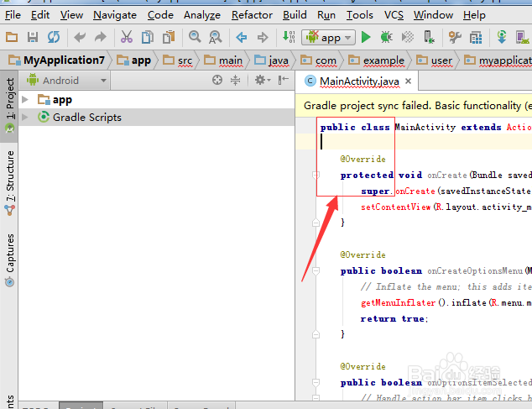Debug app with the green bug icon
The image size is (532, 409).
(x=386, y=37)
